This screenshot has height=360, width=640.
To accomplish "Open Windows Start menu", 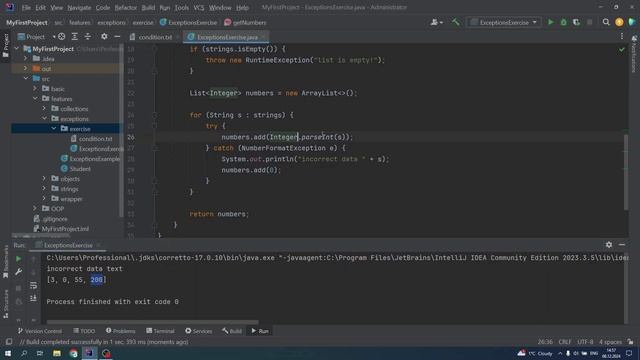I will coord(8,353).
